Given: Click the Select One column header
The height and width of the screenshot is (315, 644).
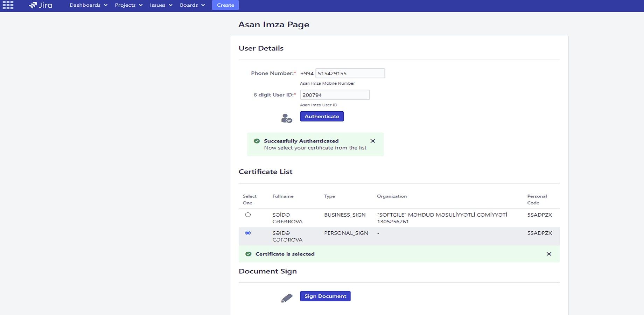Looking at the screenshot, I should (x=250, y=199).
